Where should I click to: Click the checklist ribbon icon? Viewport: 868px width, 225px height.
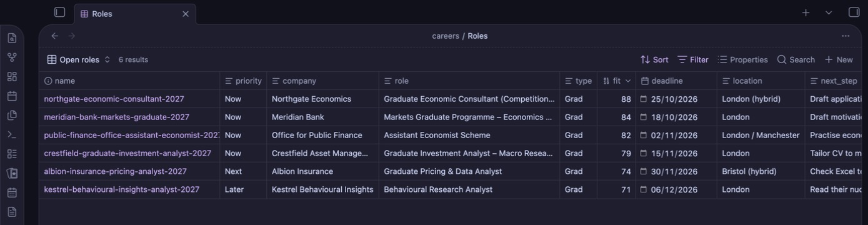click(x=12, y=154)
